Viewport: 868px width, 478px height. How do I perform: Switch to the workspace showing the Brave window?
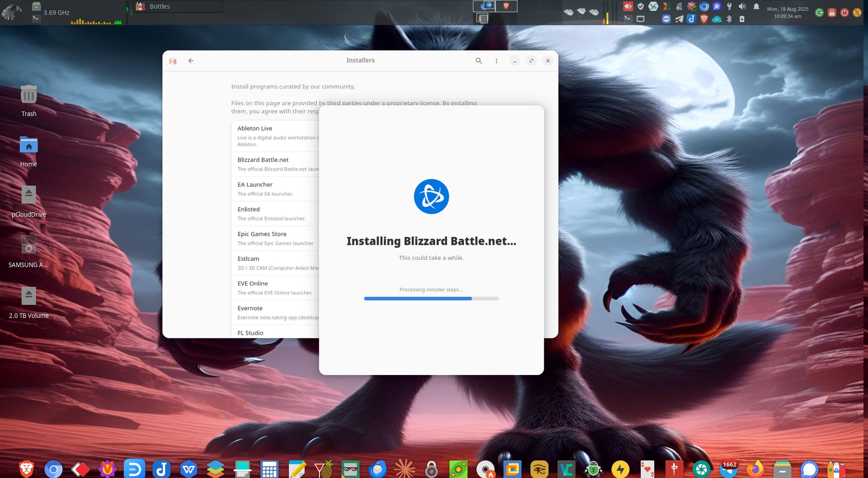coord(506,6)
